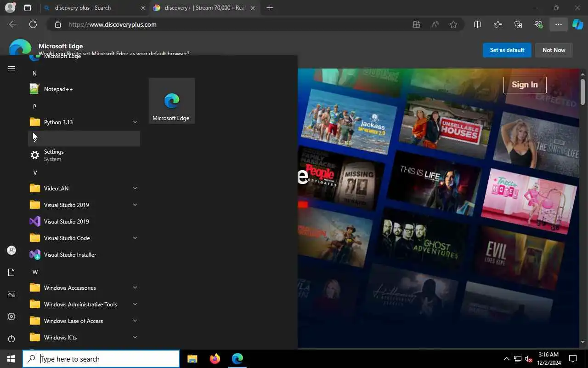588x368 pixels.
Task: Click the page vertical scrollbar thumb
Action: [x=582, y=92]
